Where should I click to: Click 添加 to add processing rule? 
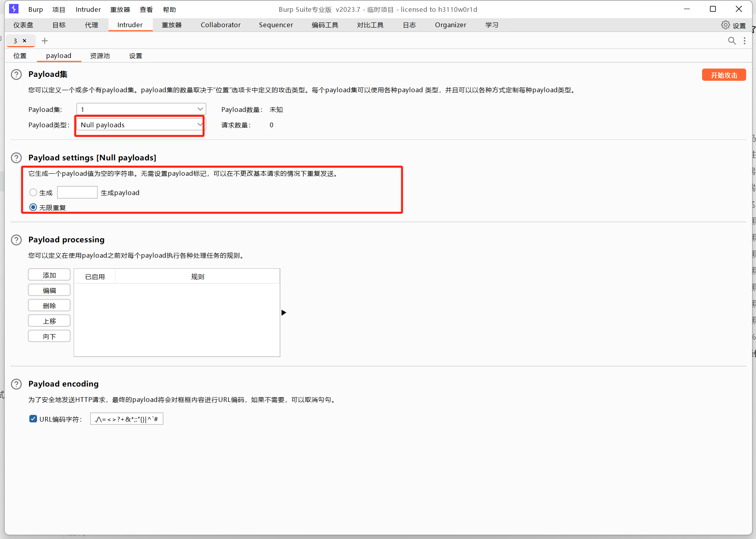coord(49,275)
